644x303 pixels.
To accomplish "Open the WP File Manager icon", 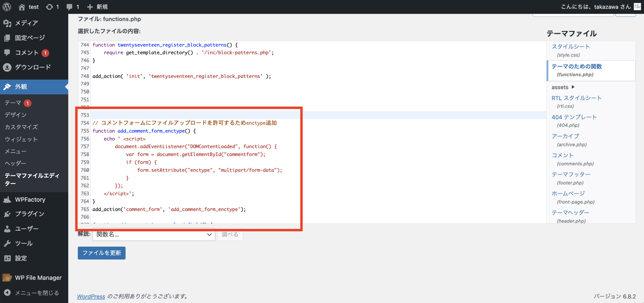I will (7, 278).
